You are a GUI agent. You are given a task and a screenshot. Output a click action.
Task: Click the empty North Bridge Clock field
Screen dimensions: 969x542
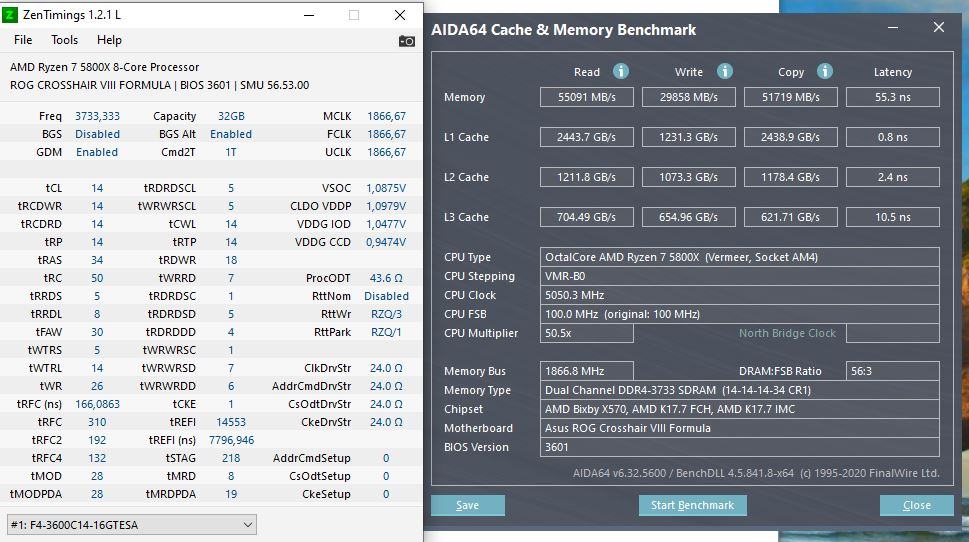tap(892, 333)
